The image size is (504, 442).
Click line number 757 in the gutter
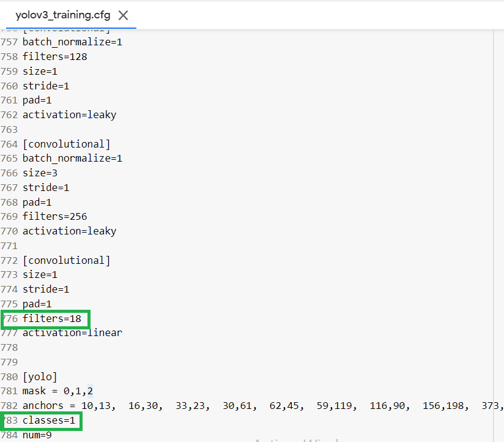click(9, 42)
